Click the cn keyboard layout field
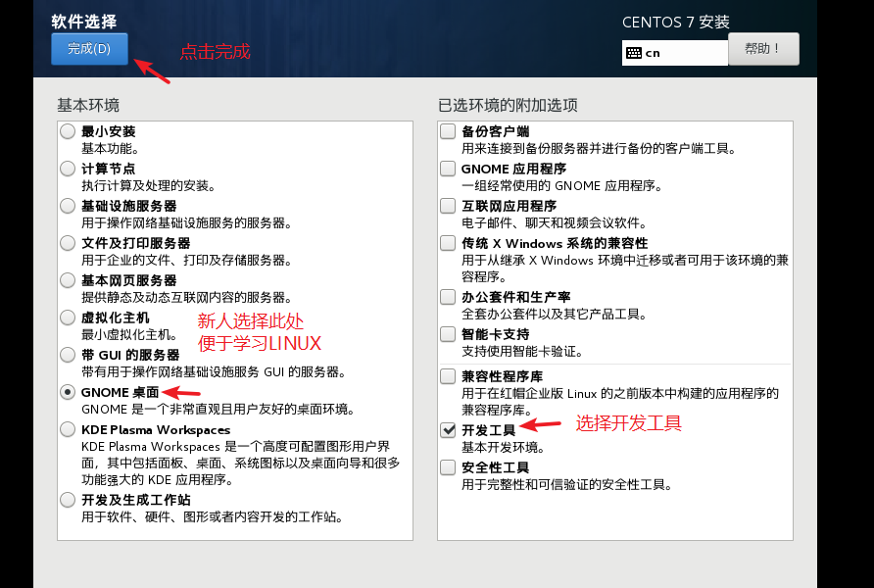 point(674,53)
